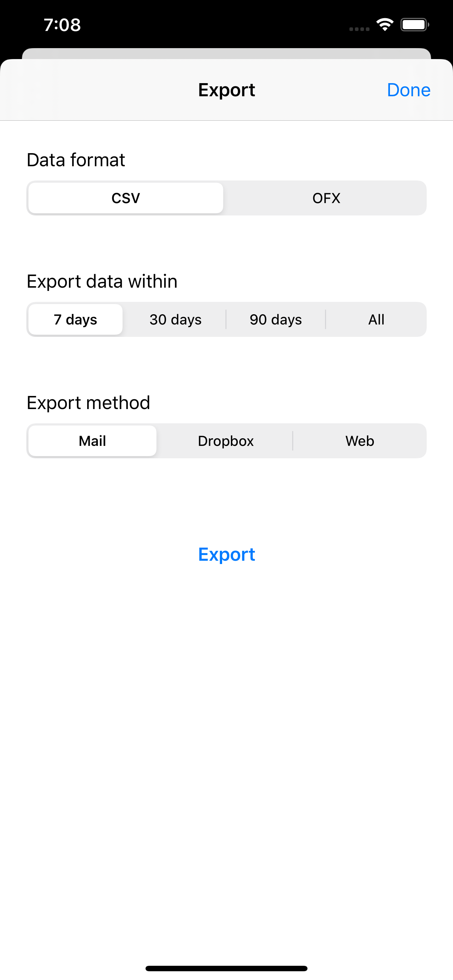Tap the Export method section label

click(x=88, y=402)
